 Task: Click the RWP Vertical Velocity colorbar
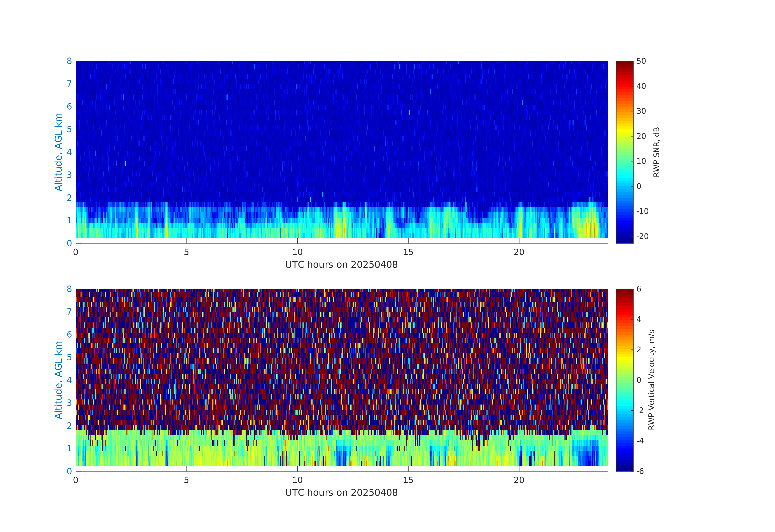tap(624, 380)
